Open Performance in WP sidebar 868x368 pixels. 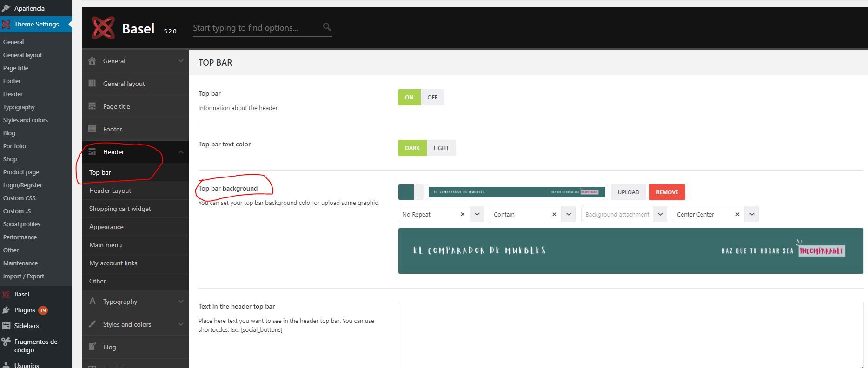click(x=20, y=237)
